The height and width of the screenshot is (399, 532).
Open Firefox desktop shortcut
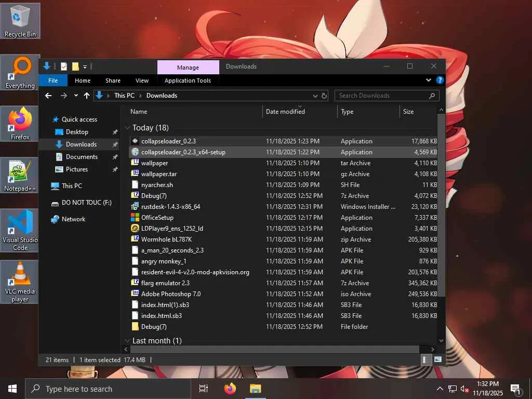20,124
